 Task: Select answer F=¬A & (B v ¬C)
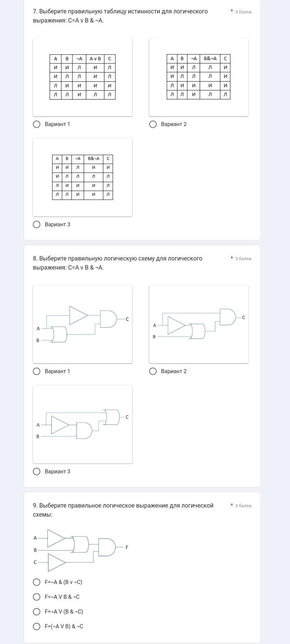click(x=37, y=582)
